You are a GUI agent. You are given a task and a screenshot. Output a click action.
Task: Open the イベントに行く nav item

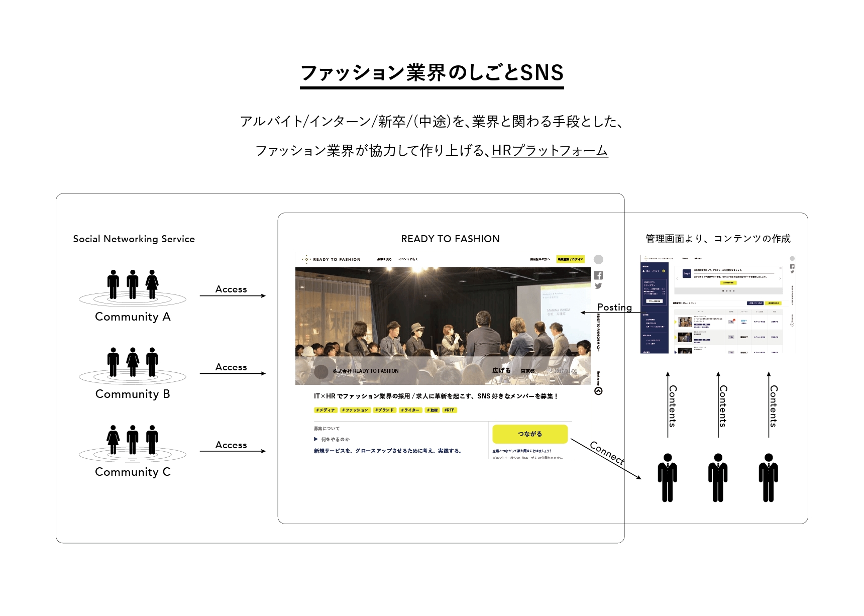tap(408, 259)
